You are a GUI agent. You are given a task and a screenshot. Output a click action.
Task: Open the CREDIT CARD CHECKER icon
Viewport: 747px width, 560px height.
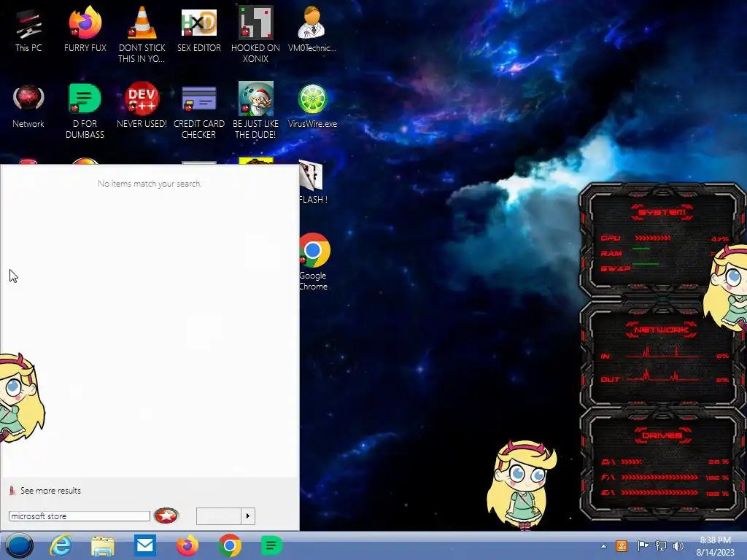[198, 111]
